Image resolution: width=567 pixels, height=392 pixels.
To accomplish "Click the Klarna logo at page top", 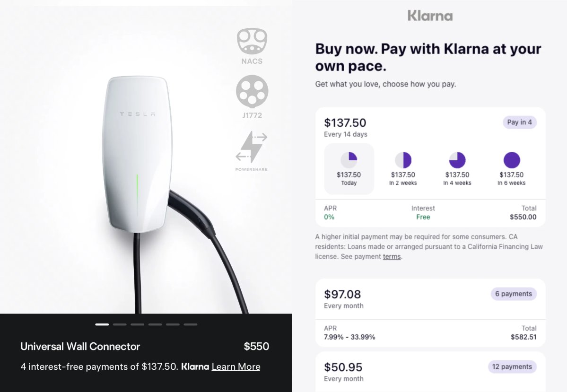I will click(x=430, y=16).
